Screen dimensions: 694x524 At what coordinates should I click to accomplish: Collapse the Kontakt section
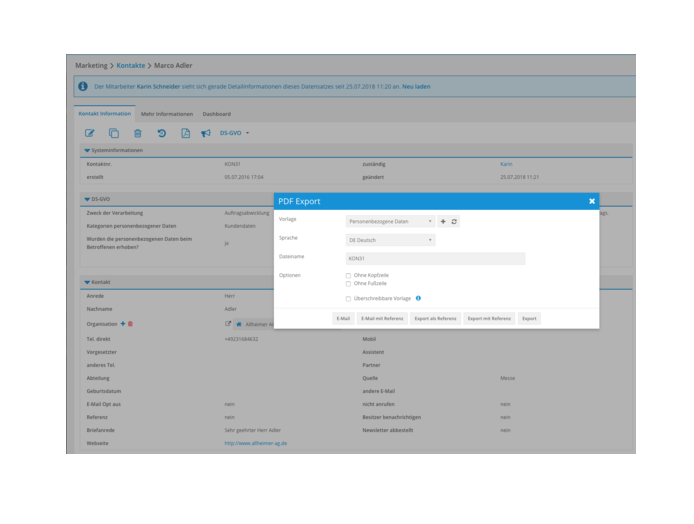87,282
